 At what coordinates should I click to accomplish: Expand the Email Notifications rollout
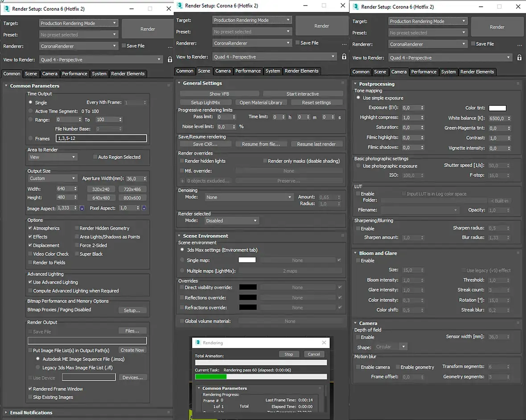(6, 412)
